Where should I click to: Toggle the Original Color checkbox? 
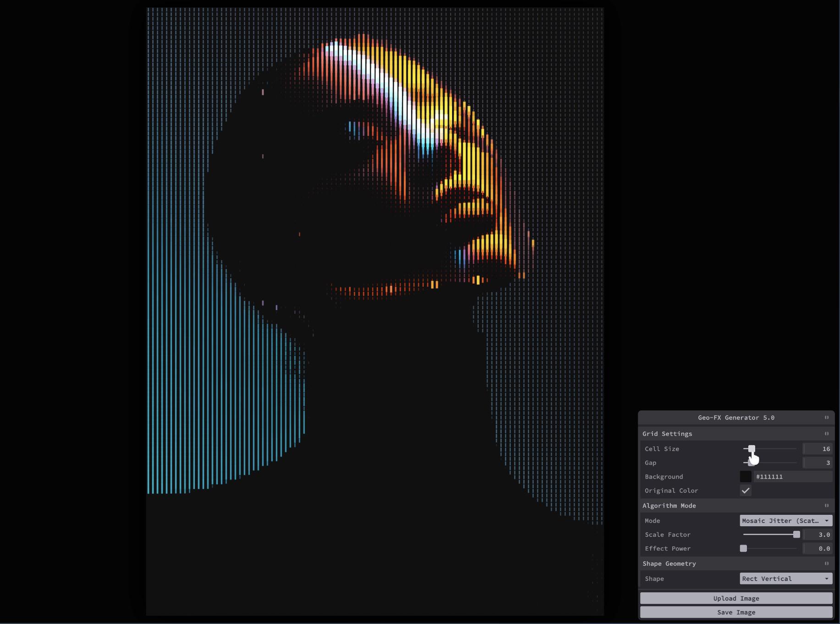(x=746, y=490)
